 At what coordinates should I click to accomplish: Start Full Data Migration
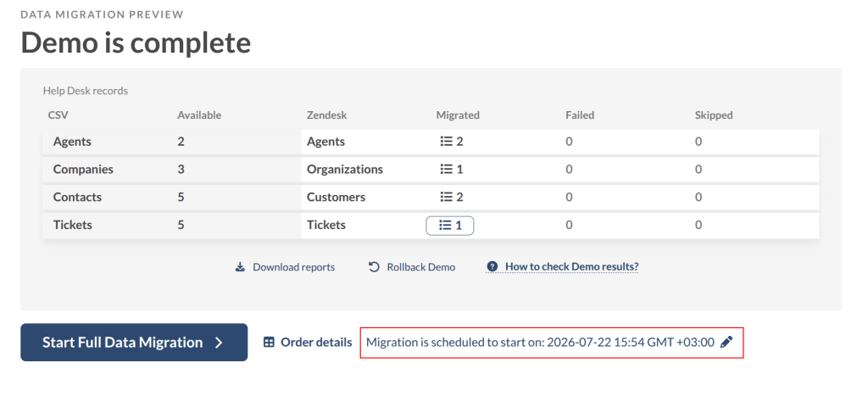pos(134,342)
